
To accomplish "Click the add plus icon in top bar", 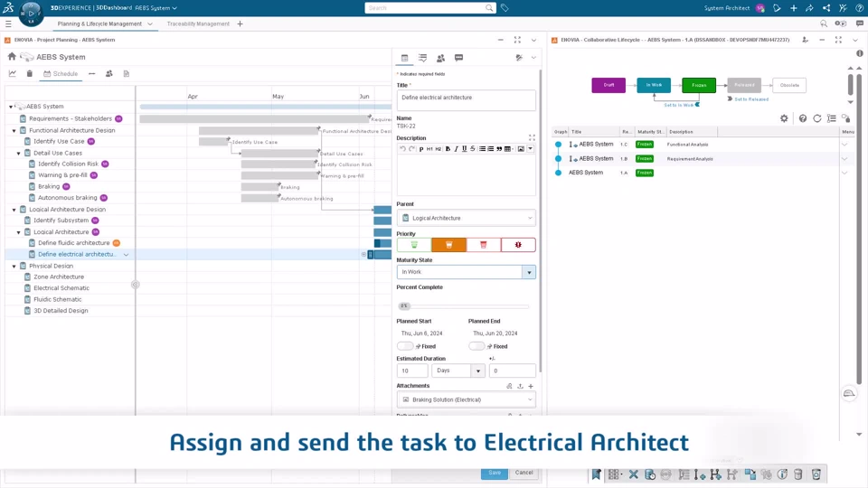I will (793, 8).
